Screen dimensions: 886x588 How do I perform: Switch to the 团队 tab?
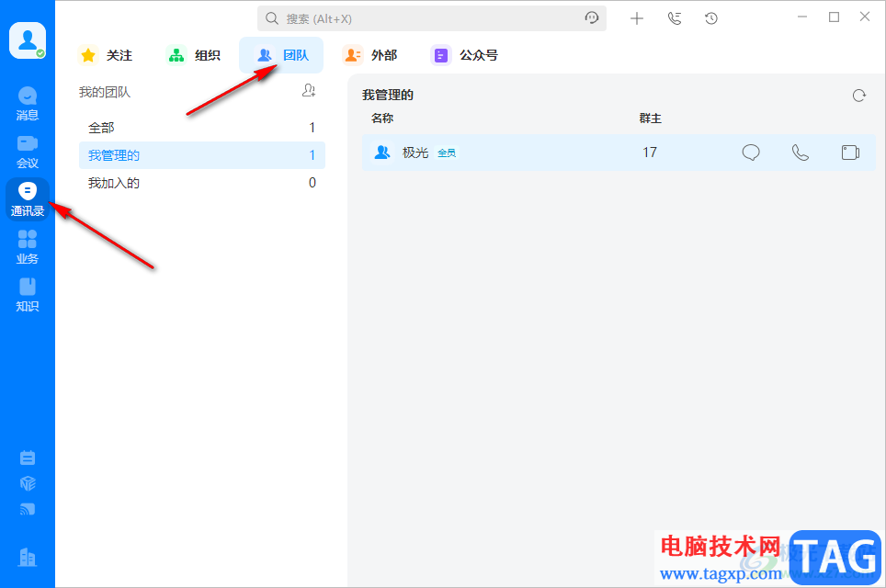(281, 55)
